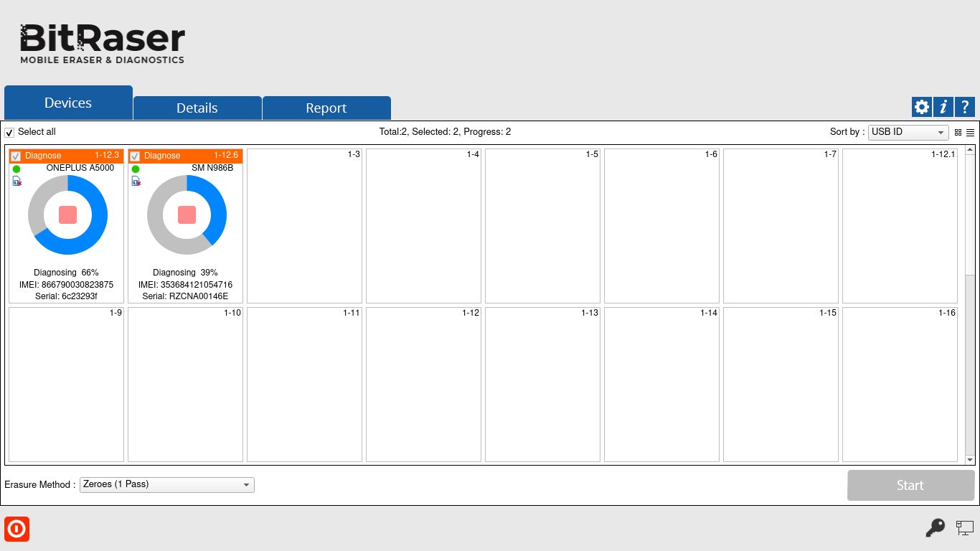Click IMEI 353684121054716 text
Screen dimensions: 980x551
coord(185,285)
